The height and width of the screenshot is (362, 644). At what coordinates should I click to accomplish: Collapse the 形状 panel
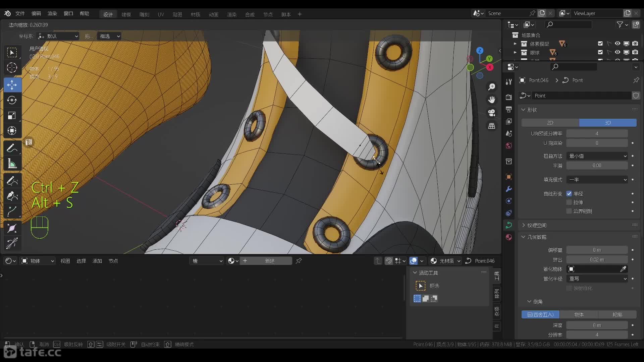[x=523, y=110]
